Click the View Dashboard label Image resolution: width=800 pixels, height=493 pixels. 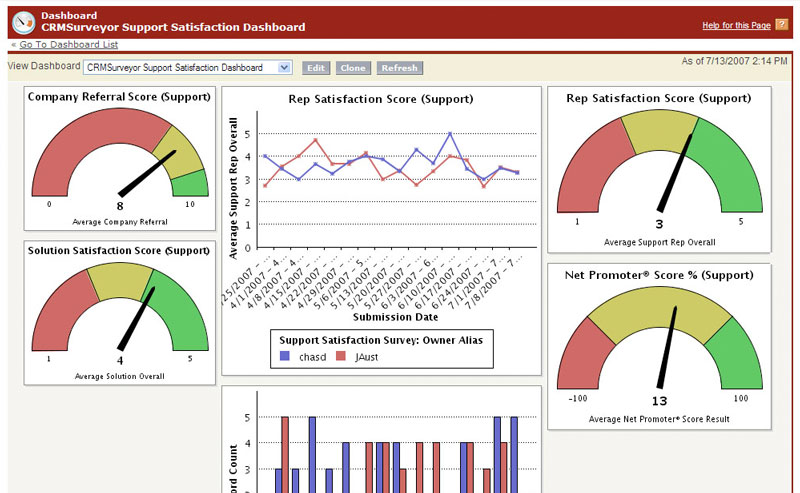(44, 66)
